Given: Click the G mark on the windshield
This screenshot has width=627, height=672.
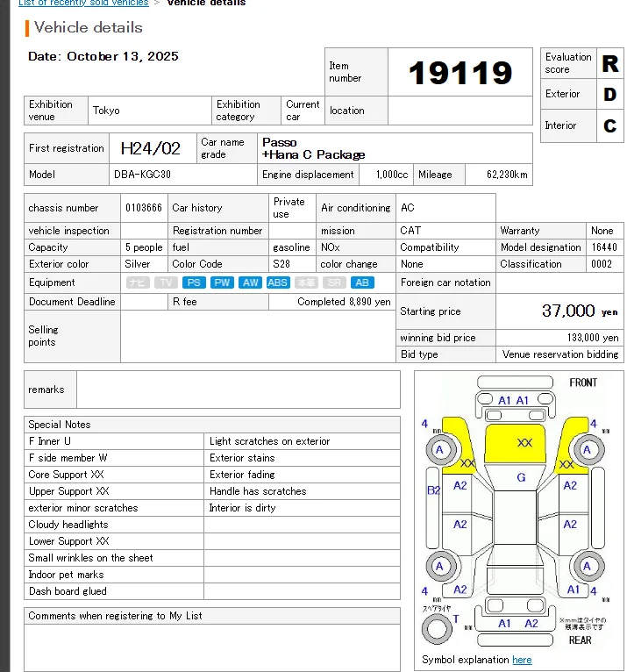Looking at the screenshot, I should pos(521,477).
